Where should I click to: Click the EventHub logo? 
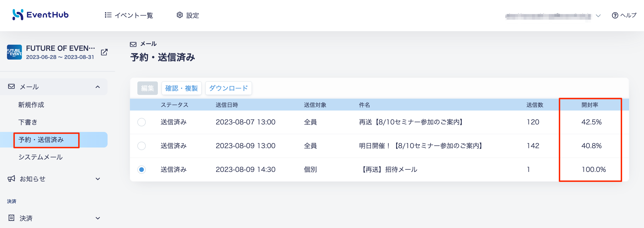coord(40,15)
